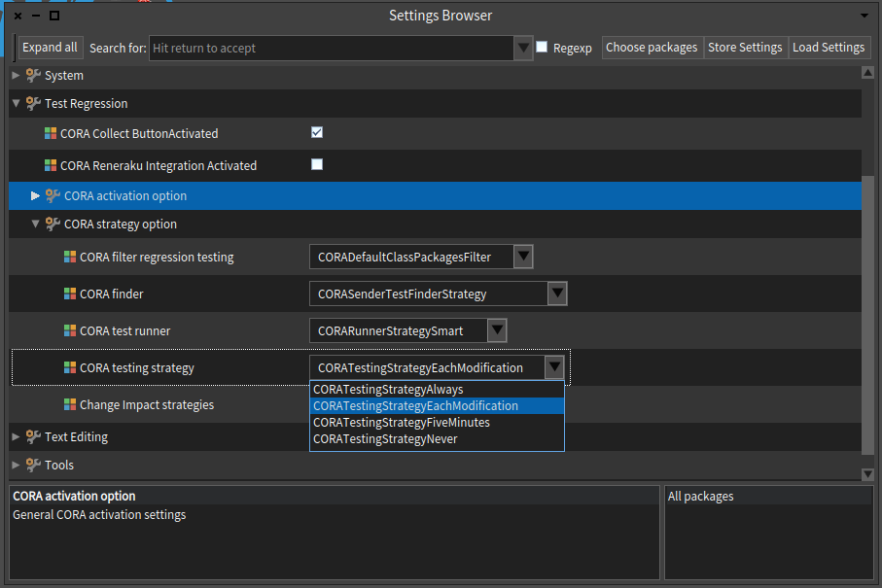The image size is (882, 588).
Task: Toggle the Regexp search checkbox
Action: pyautogui.click(x=542, y=47)
